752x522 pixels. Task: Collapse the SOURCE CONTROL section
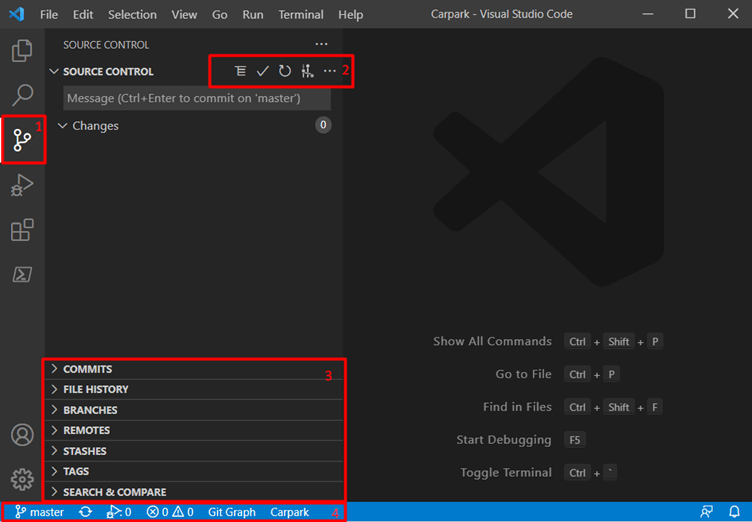54,71
